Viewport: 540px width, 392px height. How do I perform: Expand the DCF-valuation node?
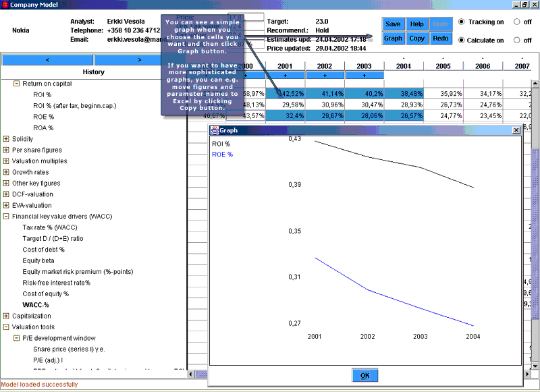pyautogui.click(x=6, y=194)
